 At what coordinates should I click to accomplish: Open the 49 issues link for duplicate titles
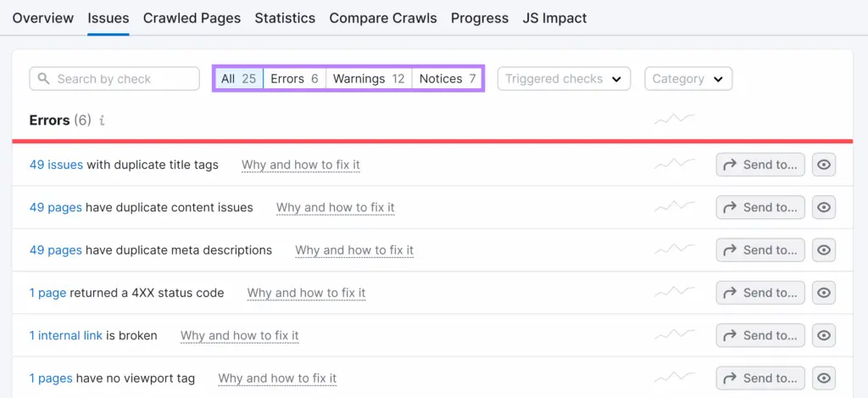pos(56,165)
